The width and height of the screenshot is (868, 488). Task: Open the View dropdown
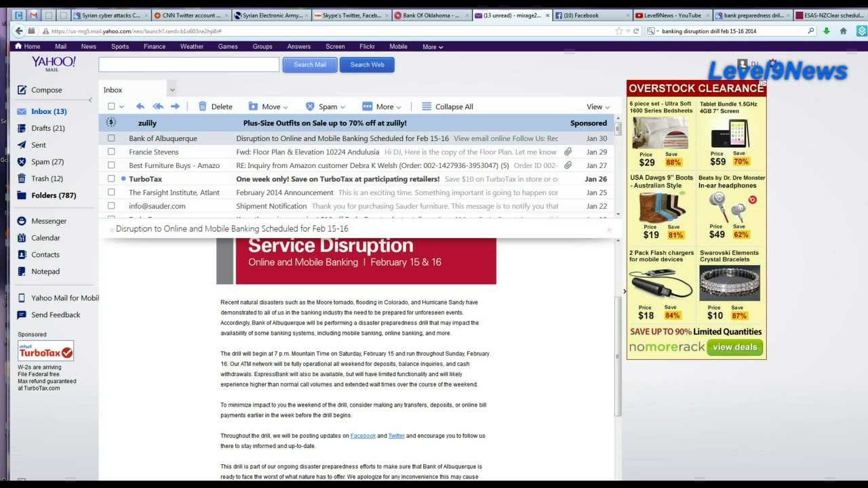click(598, 106)
